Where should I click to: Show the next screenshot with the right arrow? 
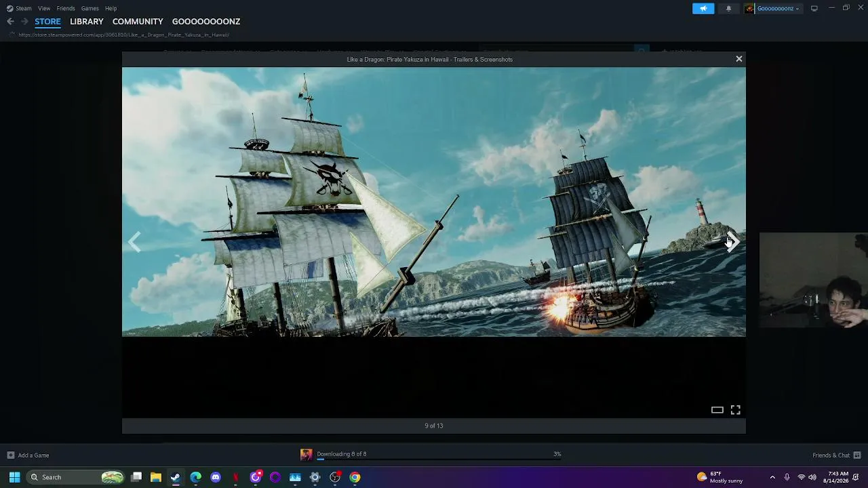click(733, 242)
